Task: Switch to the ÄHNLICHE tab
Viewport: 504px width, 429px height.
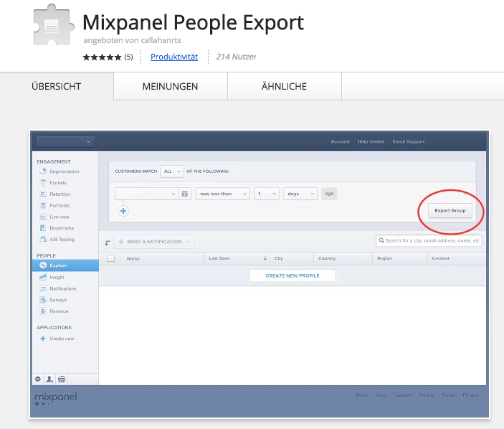Action: point(284,86)
